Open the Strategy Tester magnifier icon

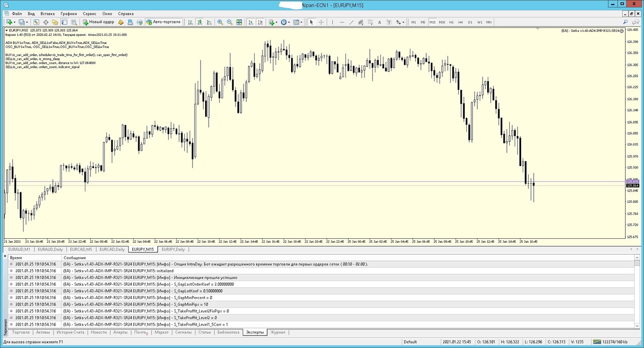click(x=74, y=22)
